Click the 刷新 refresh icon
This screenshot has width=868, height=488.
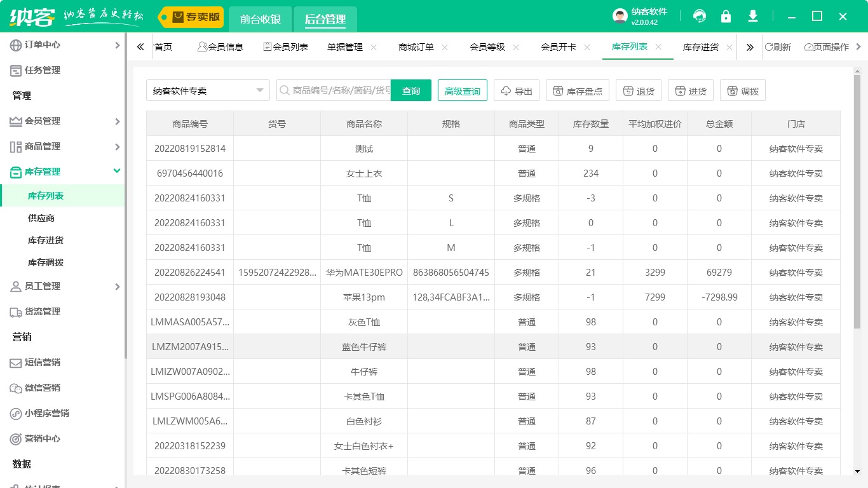(769, 47)
